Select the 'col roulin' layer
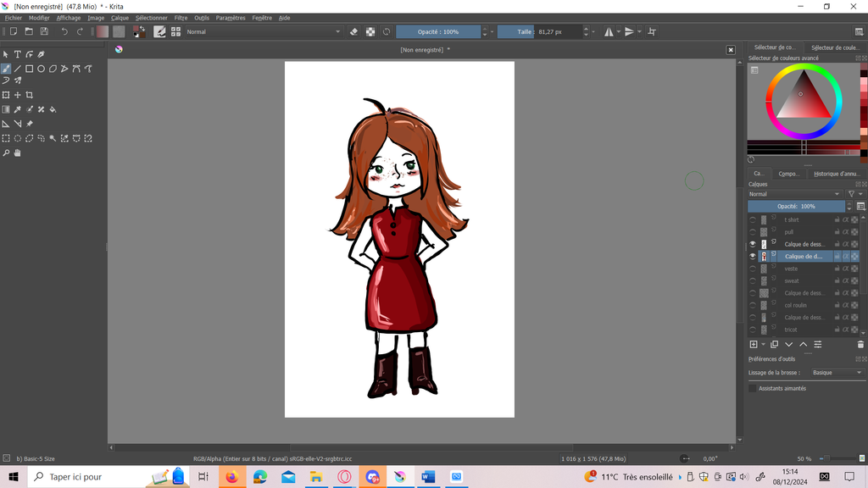The height and width of the screenshot is (488, 868). pyautogui.click(x=795, y=305)
